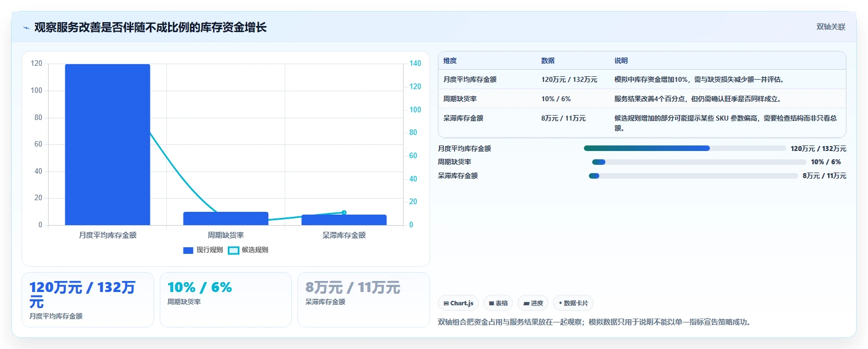Click the 呆滞库存金额 progress bar
The width and height of the screenshot is (868, 349).
[x=693, y=176]
